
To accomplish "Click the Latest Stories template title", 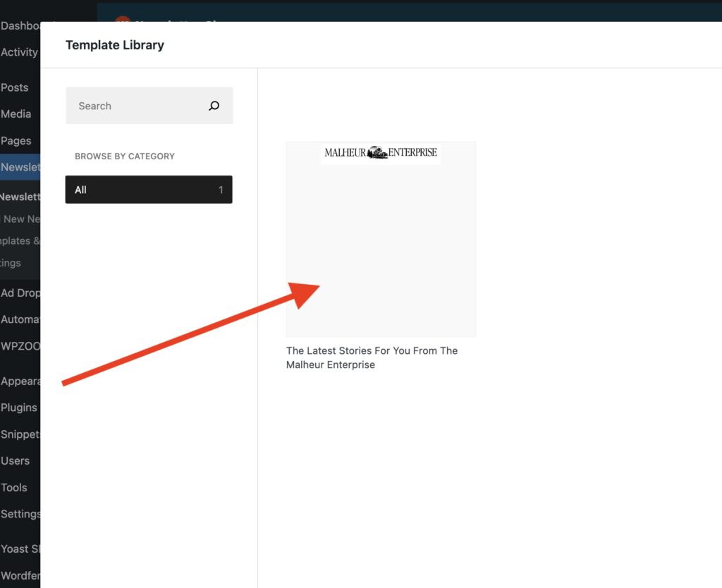I will pyautogui.click(x=372, y=357).
